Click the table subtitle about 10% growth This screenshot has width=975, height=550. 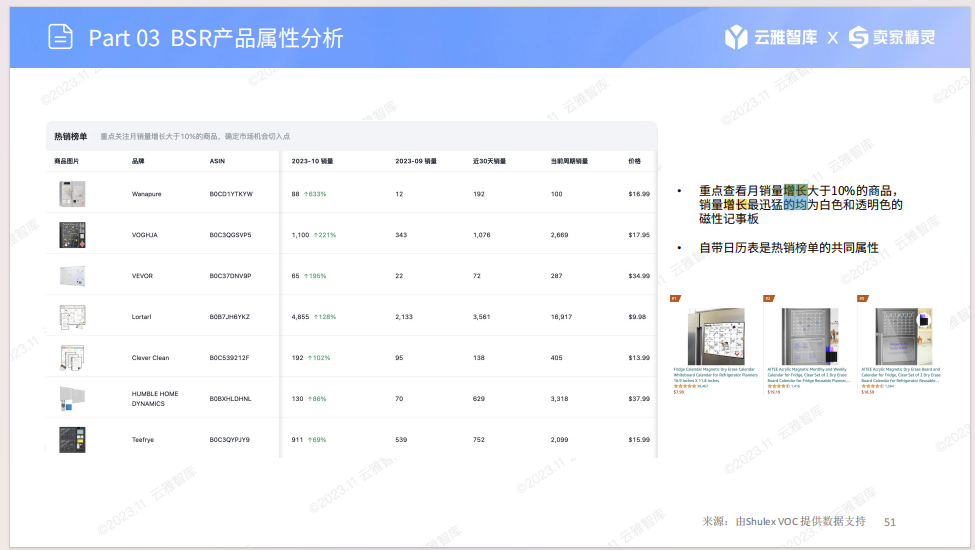tap(195, 136)
